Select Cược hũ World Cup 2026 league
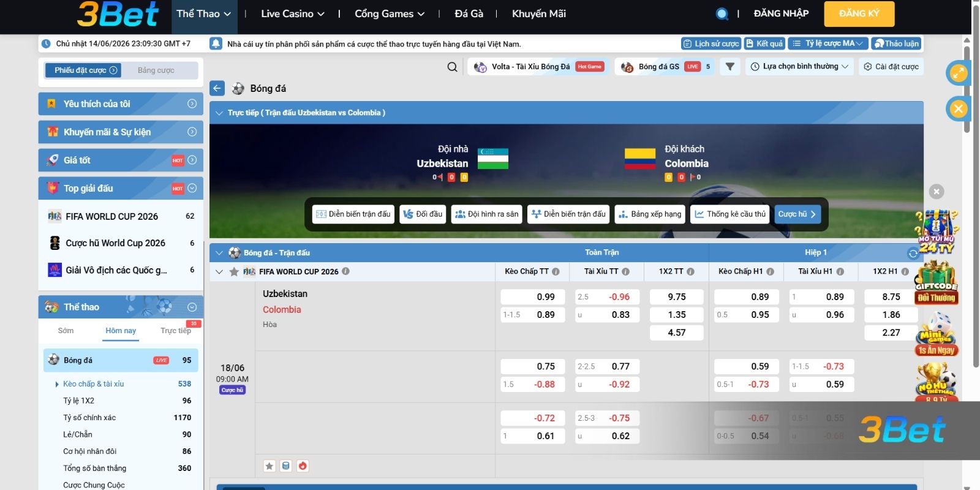This screenshot has width=980, height=490. (x=121, y=243)
